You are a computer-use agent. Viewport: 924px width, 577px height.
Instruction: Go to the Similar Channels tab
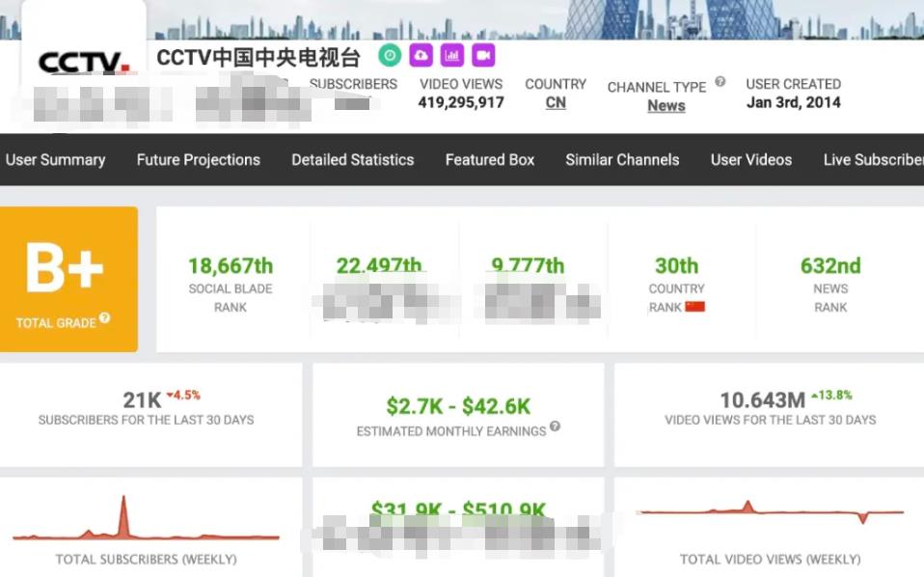pos(622,160)
